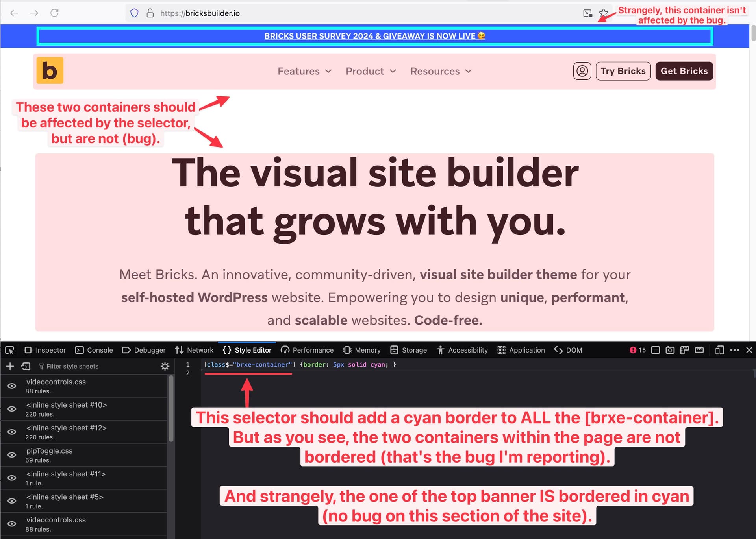
Task: Select inline style sheet #11 row
Action: (83, 478)
